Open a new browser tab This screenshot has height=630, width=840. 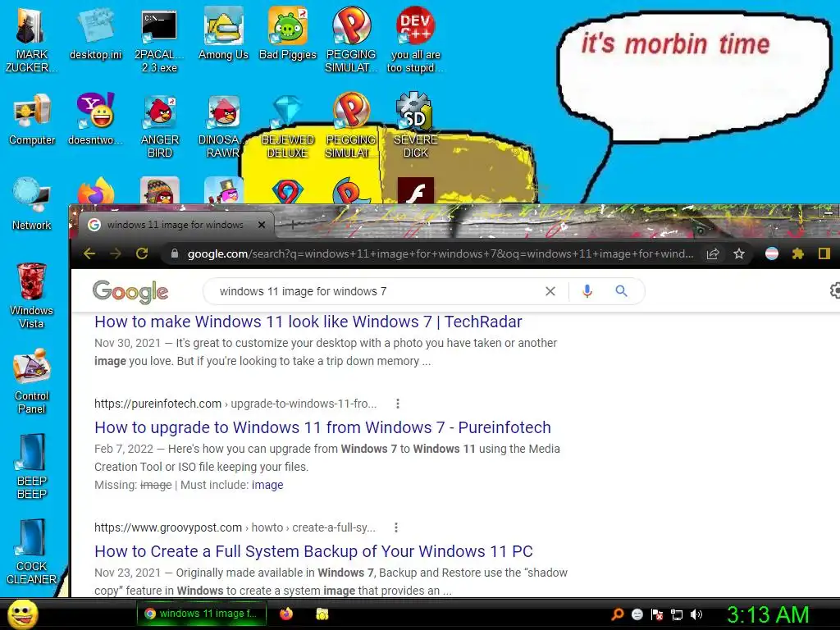coord(293,225)
